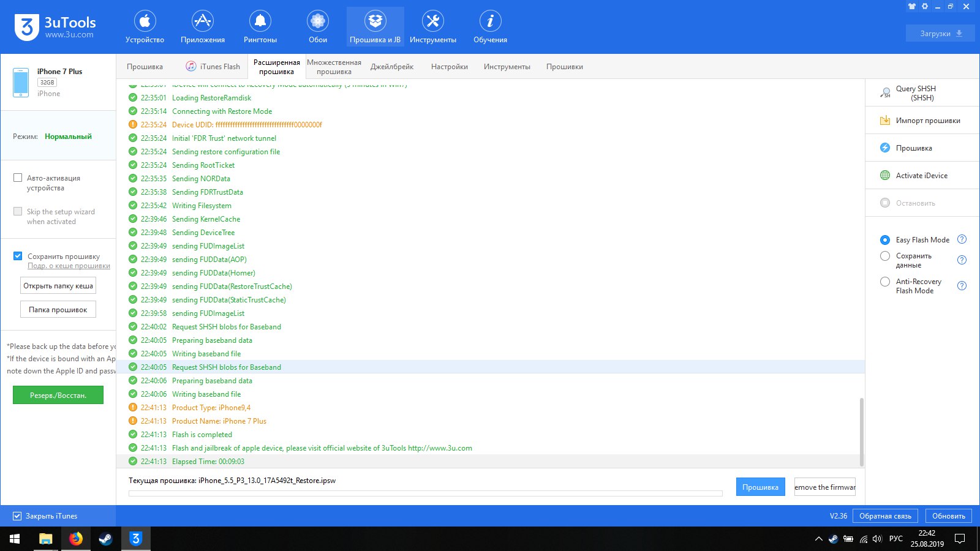Switch to iTunes Flash tab
980x551 pixels.
tap(213, 67)
